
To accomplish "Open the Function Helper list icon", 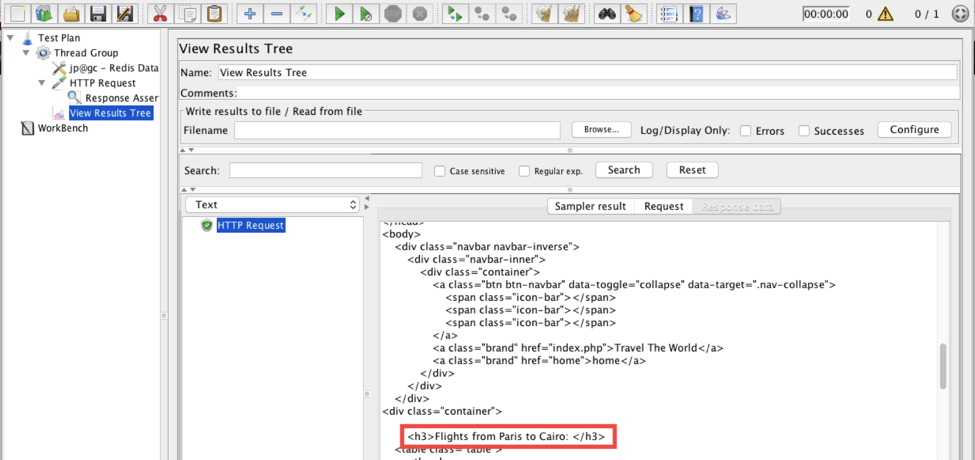I will pyautogui.click(x=670, y=12).
